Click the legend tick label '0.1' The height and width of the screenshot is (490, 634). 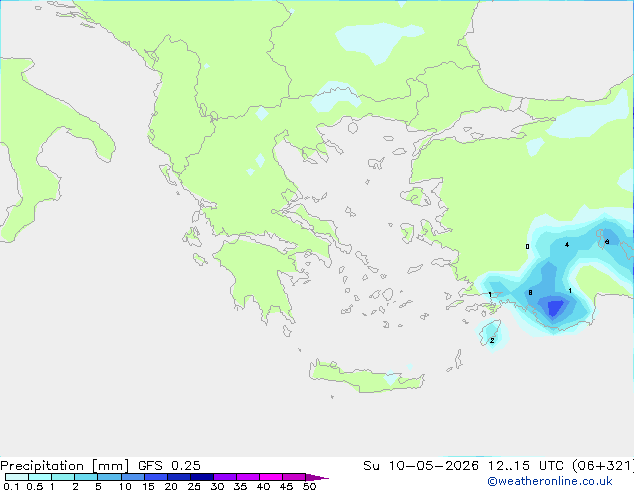click(x=11, y=486)
